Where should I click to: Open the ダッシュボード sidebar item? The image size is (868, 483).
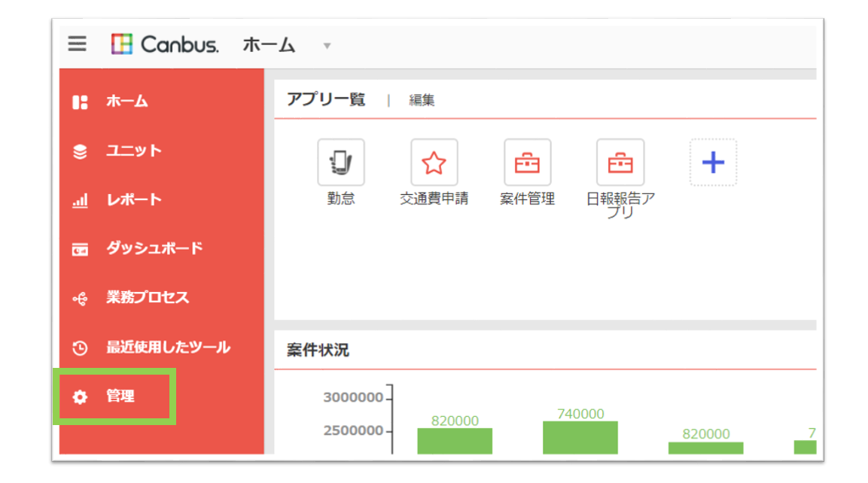pyautogui.click(x=155, y=248)
